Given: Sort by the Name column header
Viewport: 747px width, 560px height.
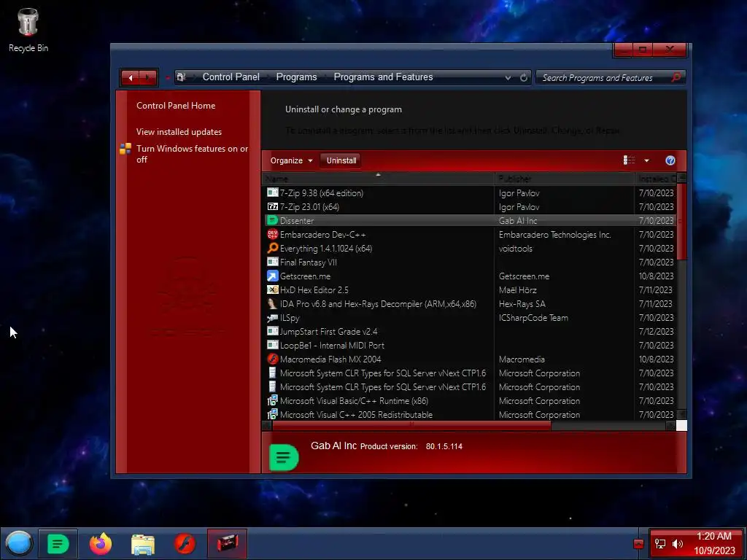Looking at the screenshot, I should [x=379, y=179].
